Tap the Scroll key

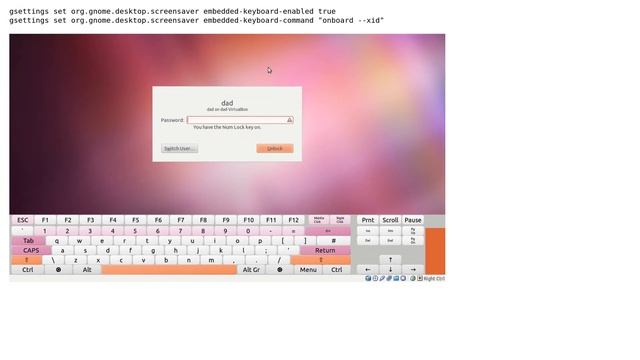click(x=390, y=220)
